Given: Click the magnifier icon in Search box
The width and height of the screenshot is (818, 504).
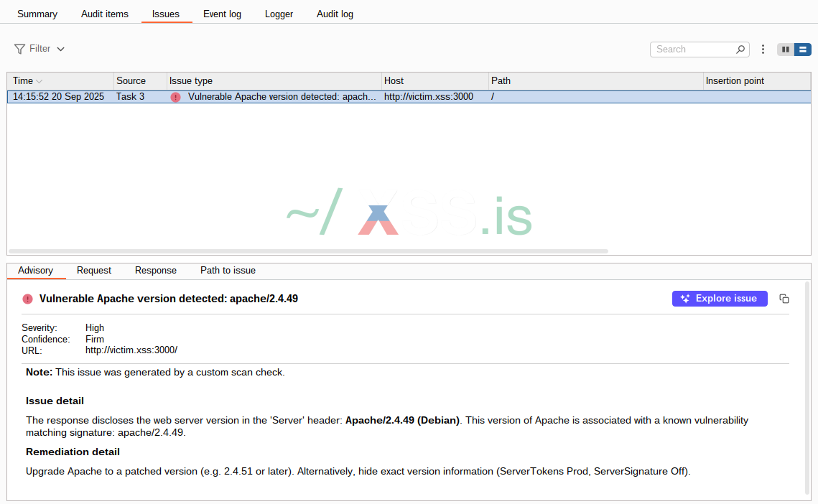Looking at the screenshot, I should pos(740,50).
